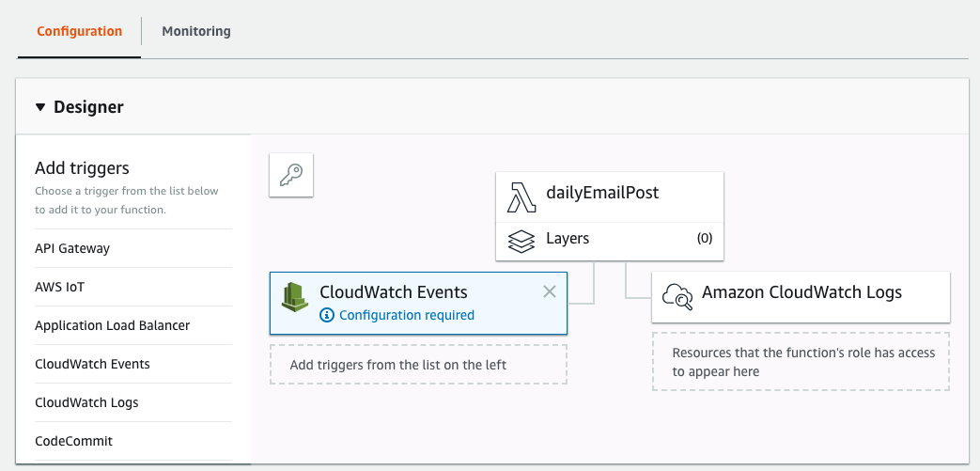This screenshot has height=471, width=980.
Task: Collapse the Designer section
Action: (40, 107)
